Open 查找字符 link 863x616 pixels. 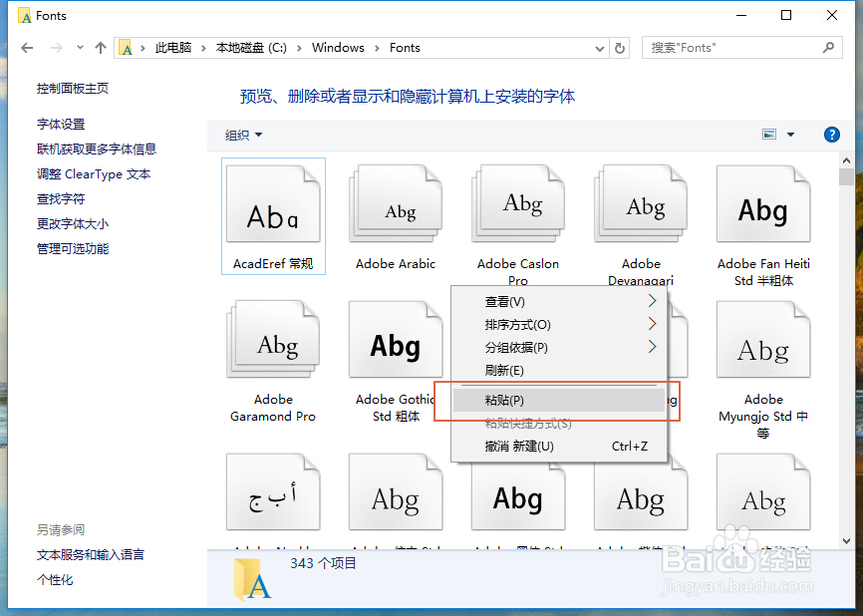click(61, 198)
